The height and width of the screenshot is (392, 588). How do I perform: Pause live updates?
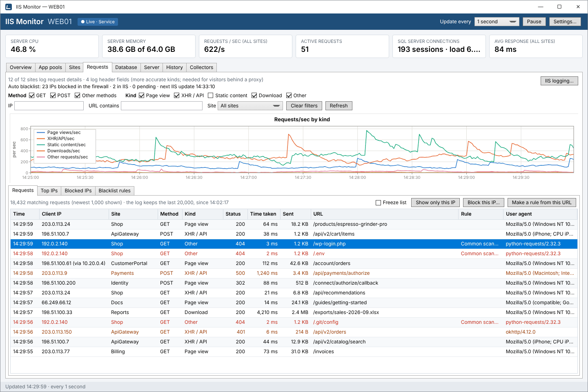point(534,22)
